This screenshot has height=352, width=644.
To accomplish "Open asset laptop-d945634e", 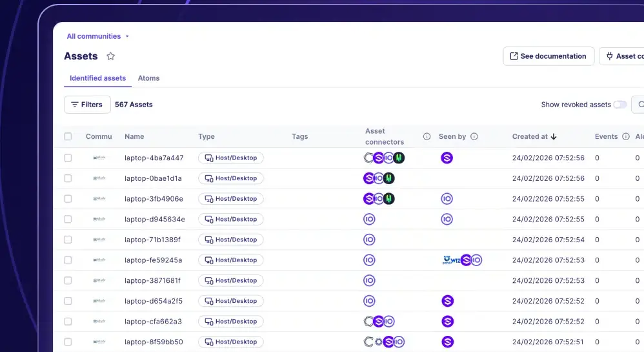I will coord(155,219).
